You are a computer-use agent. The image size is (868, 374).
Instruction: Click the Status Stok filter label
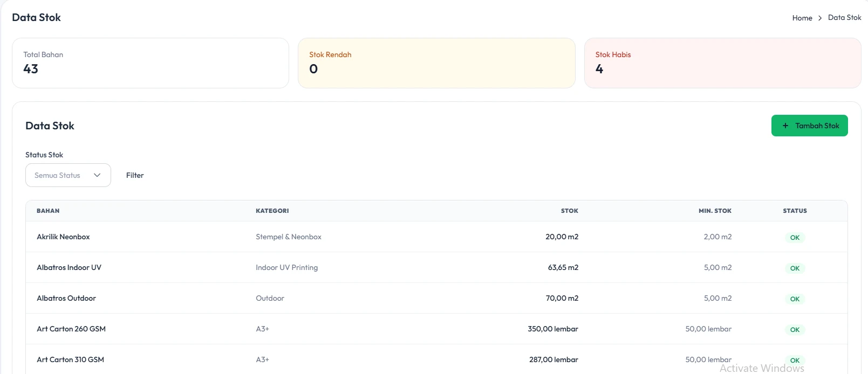(x=44, y=155)
